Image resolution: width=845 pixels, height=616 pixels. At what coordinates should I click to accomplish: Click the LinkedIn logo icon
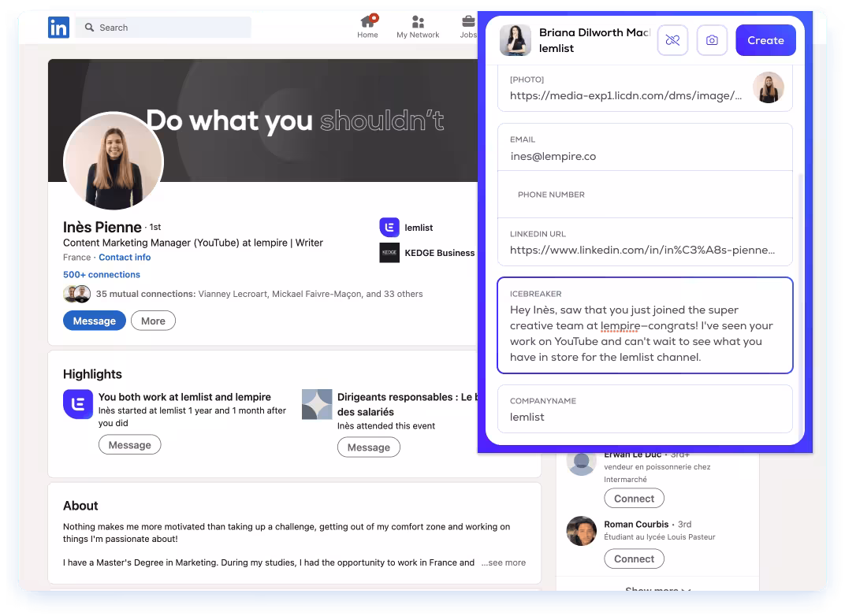coord(58,28)
